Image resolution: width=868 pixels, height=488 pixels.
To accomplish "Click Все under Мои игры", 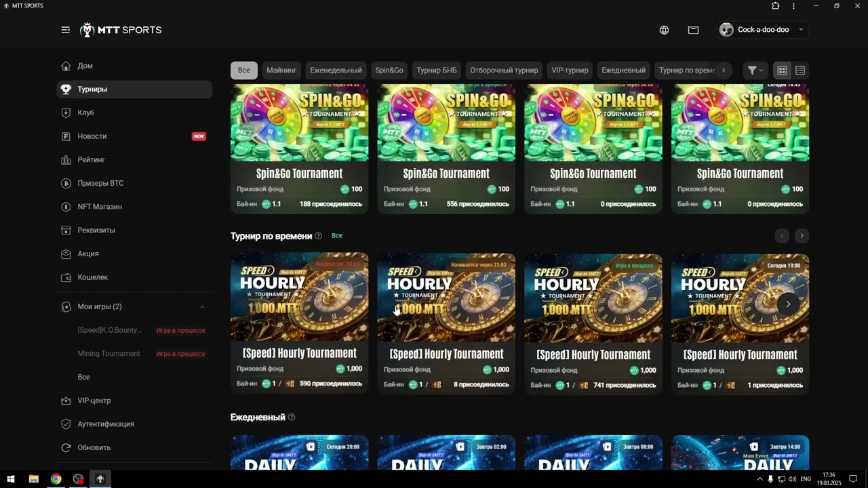I will [x=83, y=377].
